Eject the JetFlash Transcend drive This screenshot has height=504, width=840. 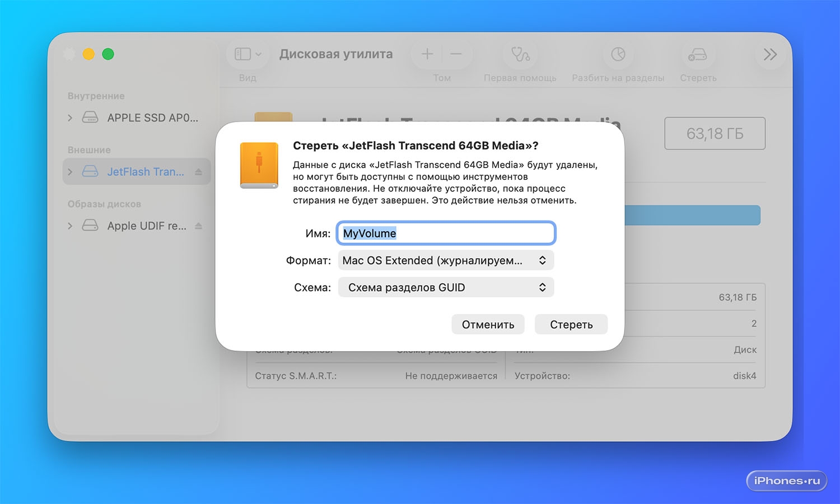(x=198, y=172)
